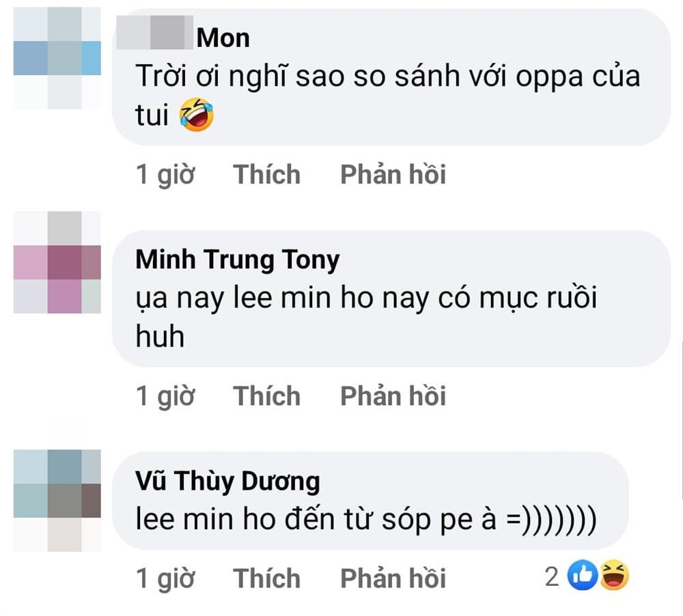683x616 pixels.
Task: Open Minh Trung Tony's profile name link
Action: click(238, 260)
